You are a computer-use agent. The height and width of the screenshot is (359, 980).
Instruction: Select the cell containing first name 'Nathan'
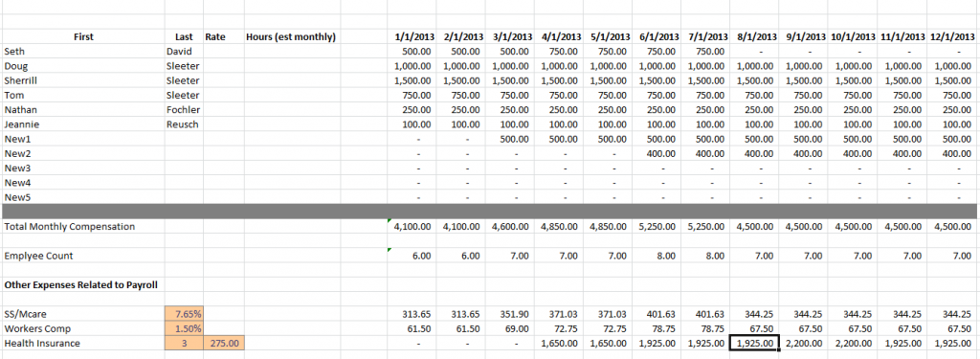(83, 109)
